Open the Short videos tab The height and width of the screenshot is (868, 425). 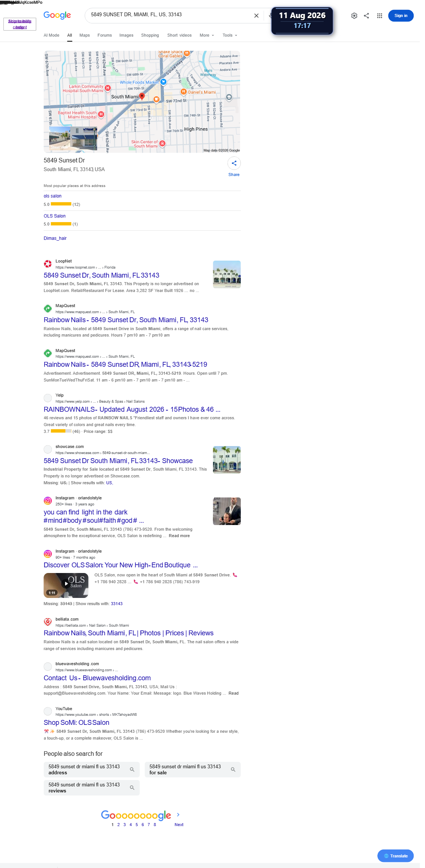[179, 35]
